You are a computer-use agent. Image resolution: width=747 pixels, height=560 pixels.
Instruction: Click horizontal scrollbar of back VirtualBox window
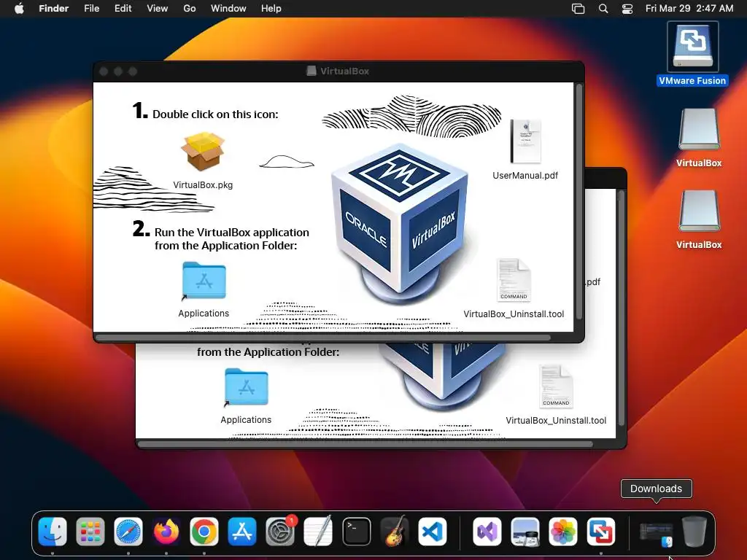point(366,444)
